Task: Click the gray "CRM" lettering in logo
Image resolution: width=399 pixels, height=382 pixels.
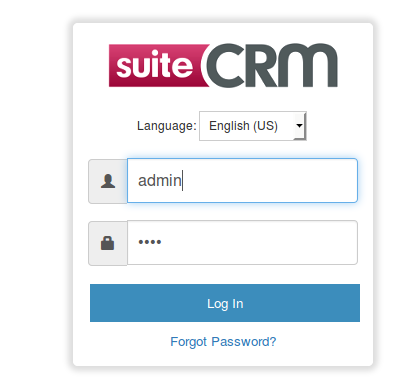Action: point(271,65)
